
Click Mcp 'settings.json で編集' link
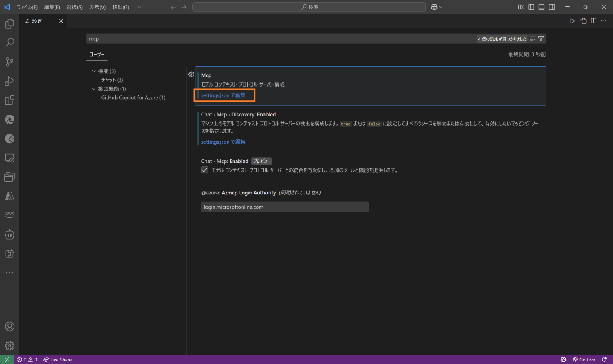223,95
